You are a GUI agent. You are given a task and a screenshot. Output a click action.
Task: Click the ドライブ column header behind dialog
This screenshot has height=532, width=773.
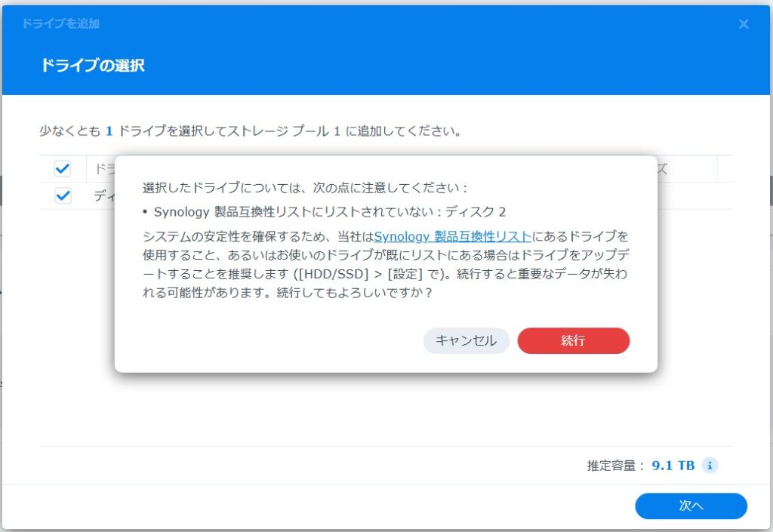tap(104, 169)
